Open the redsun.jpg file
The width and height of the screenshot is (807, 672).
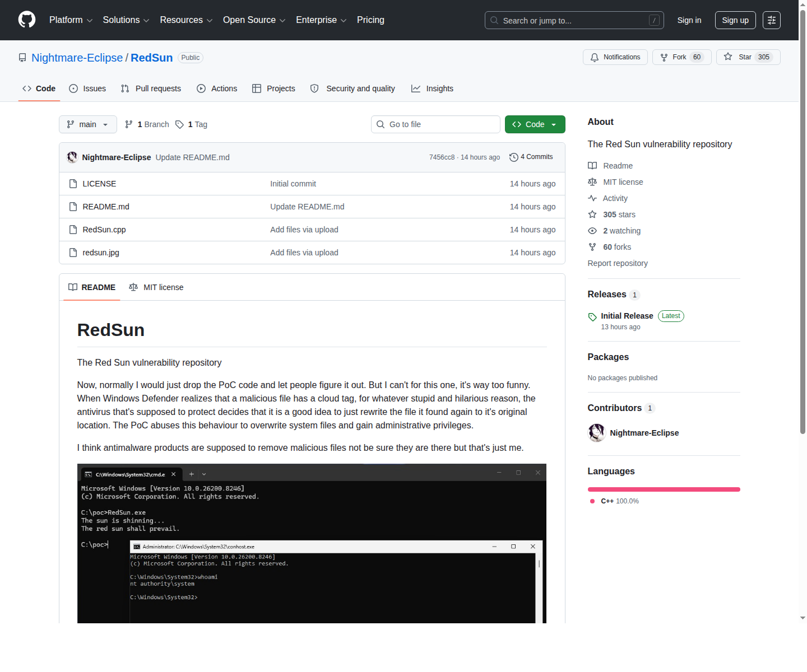(x=101, y=253)
